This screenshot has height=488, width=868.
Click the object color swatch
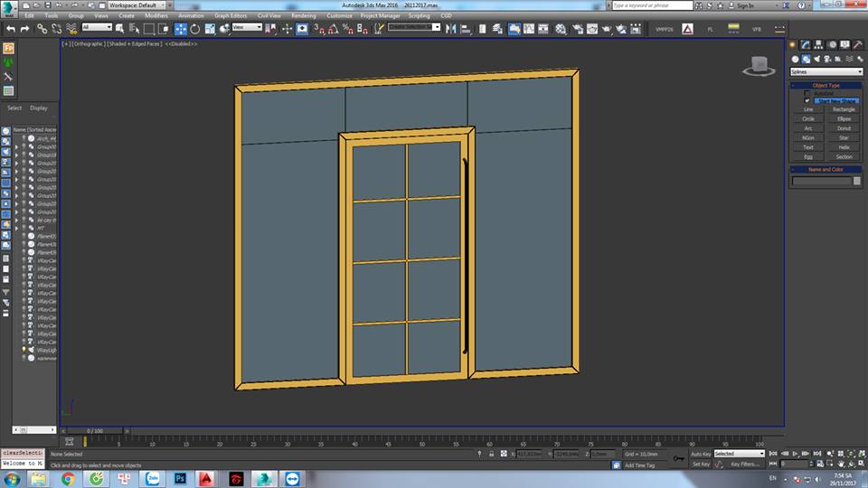point(857,181)
